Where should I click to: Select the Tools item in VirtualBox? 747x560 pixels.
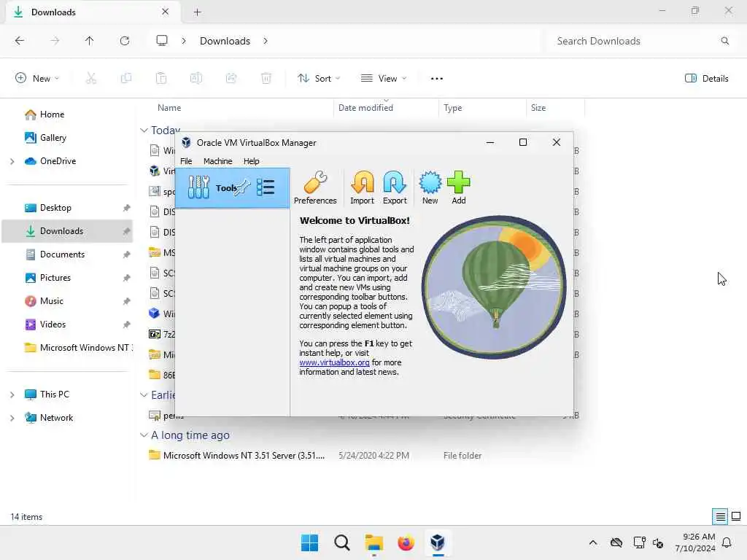[x=232, y=187]
